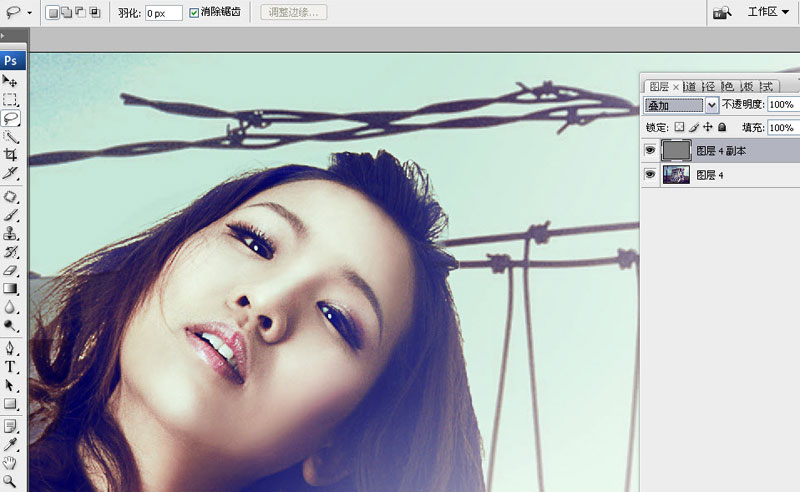
Task: Click the 调整边缘 refine edge button
Action: pyautogui.click(x=293, y=12)
